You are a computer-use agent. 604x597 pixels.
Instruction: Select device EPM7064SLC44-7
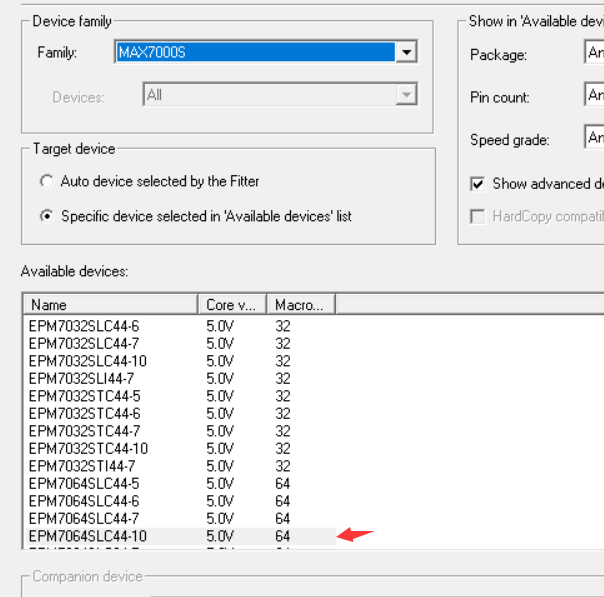coord(84,518)
